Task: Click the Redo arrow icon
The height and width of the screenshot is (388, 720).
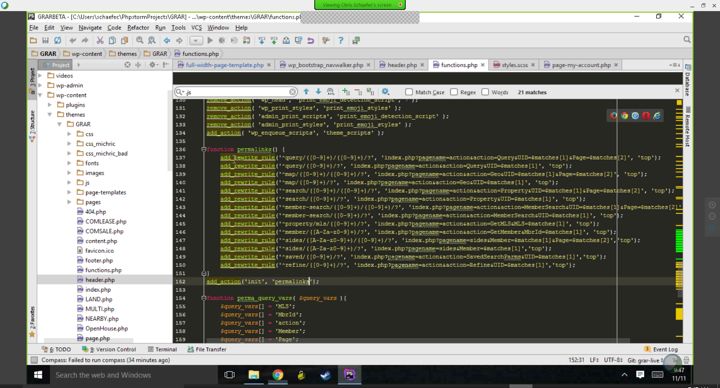Action: click(84, 40)
